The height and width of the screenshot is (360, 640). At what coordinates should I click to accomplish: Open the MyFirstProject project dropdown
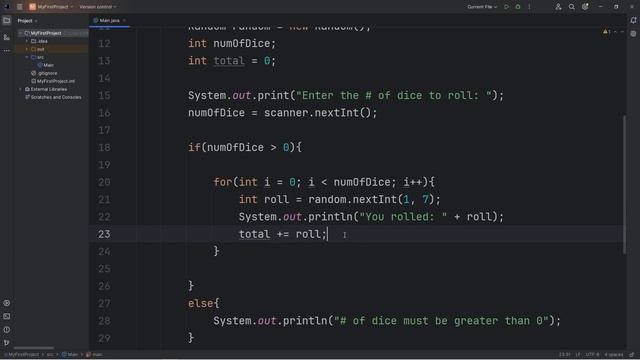pos(55,7)
